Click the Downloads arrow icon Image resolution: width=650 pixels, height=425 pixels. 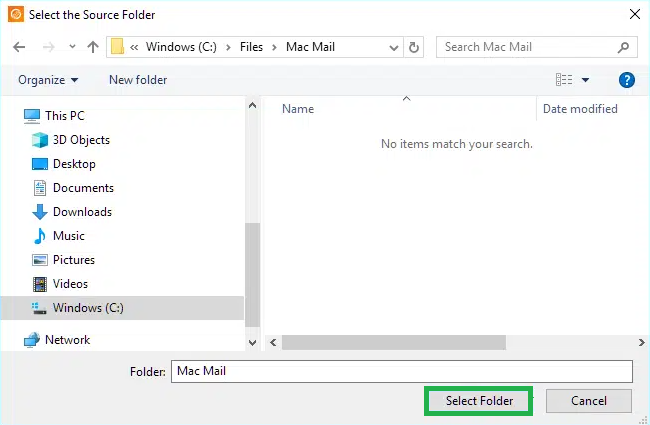(40, 212)
